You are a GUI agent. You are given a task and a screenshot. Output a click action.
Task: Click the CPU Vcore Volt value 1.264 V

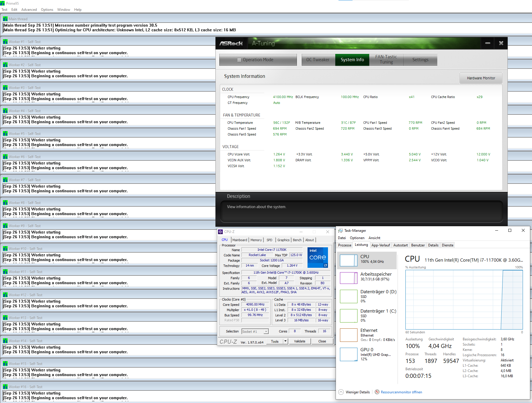279,154
